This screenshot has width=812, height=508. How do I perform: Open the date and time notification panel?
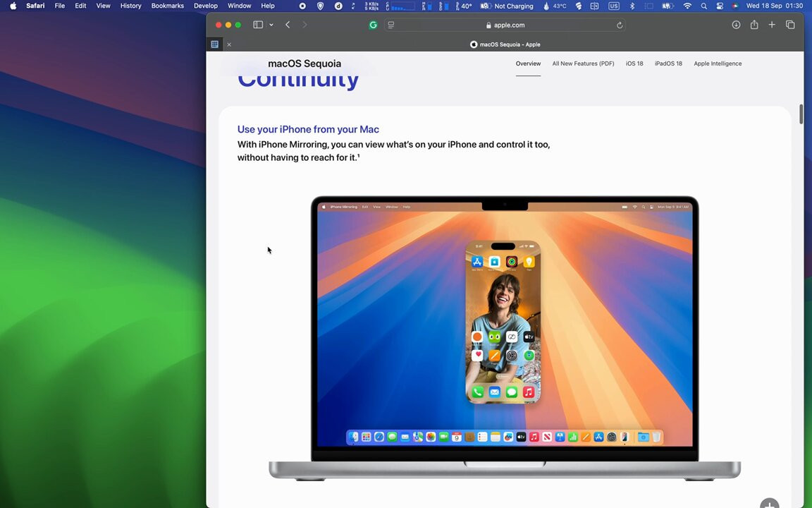[x=774, y=6]
